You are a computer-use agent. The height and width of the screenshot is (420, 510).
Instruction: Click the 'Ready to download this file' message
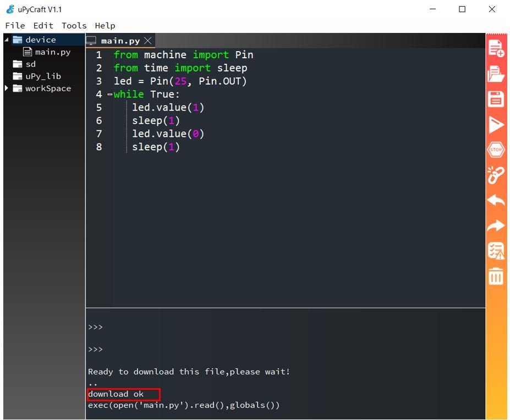click(189, 372)
